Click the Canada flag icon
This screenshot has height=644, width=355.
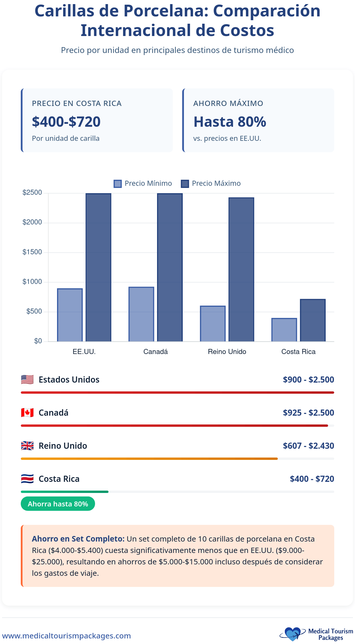[x=27, y=413]
